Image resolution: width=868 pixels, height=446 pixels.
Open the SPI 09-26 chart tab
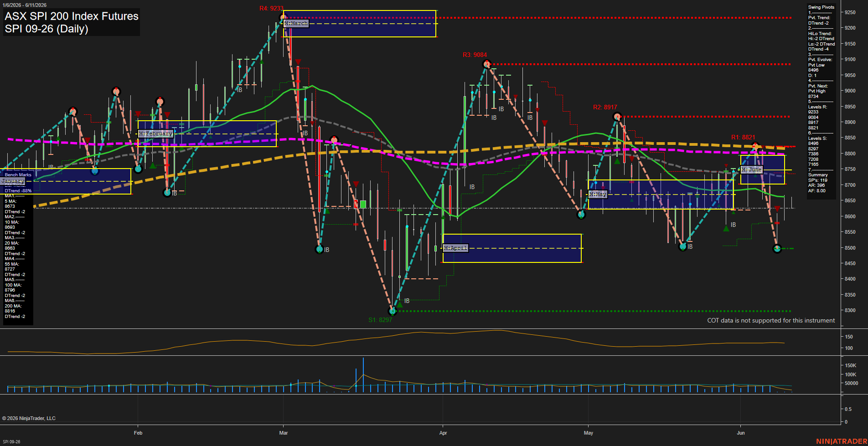point(11,441)
